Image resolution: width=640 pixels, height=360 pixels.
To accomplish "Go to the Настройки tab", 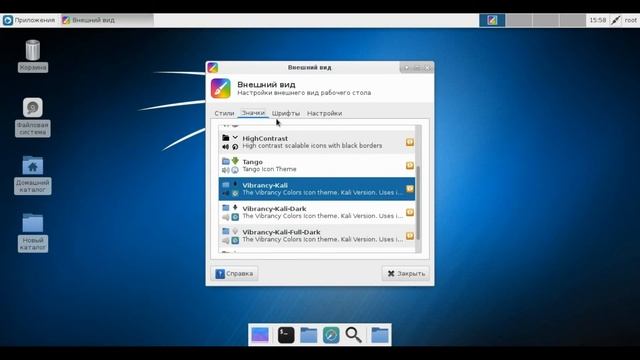I will [324, 113].
